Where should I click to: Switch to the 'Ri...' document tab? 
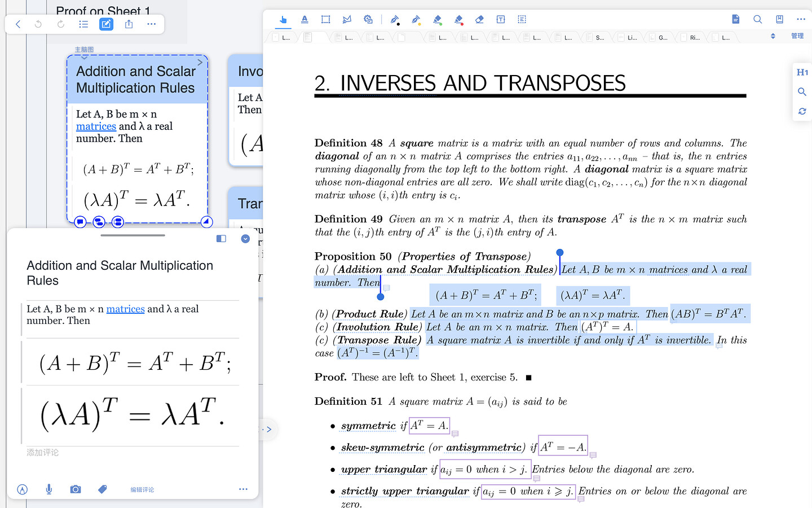click(690, 37)
